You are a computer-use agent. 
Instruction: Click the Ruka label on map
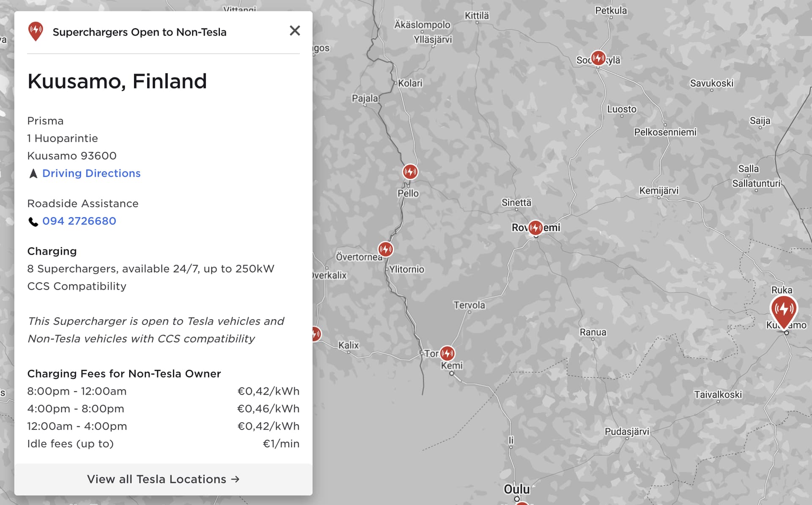(x=782, y=290)
